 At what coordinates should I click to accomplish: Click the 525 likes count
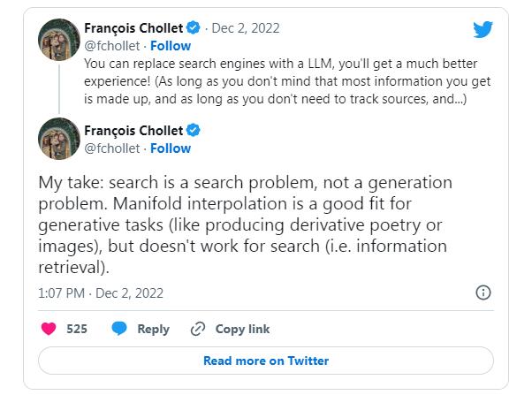[77, 329]
